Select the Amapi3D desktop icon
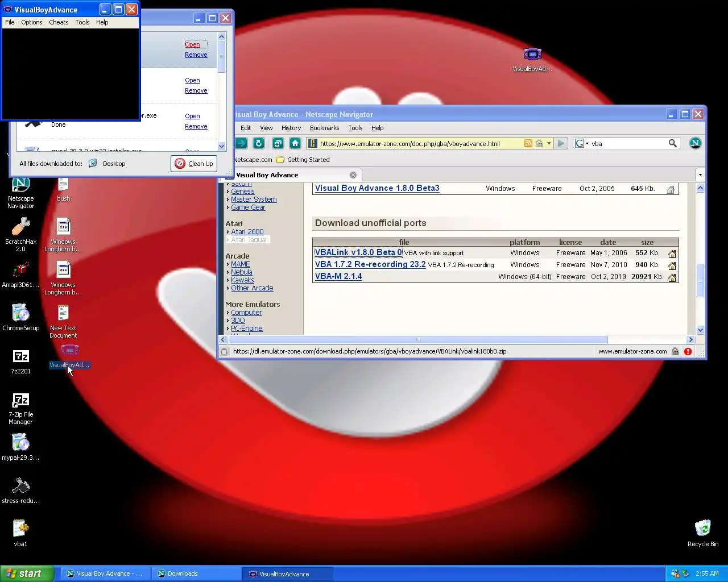728x582 pixels. tap(21, 275)
